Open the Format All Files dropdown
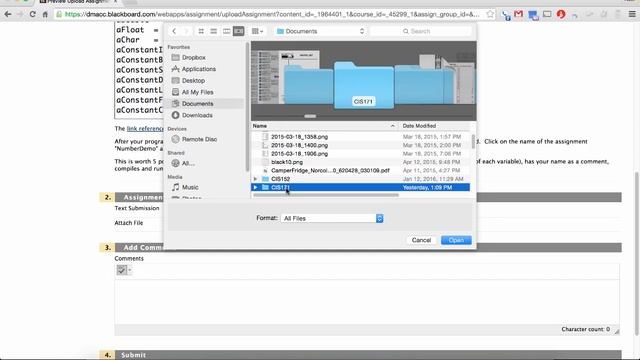This screenshot has height=360, width=640. coord(332,218)
